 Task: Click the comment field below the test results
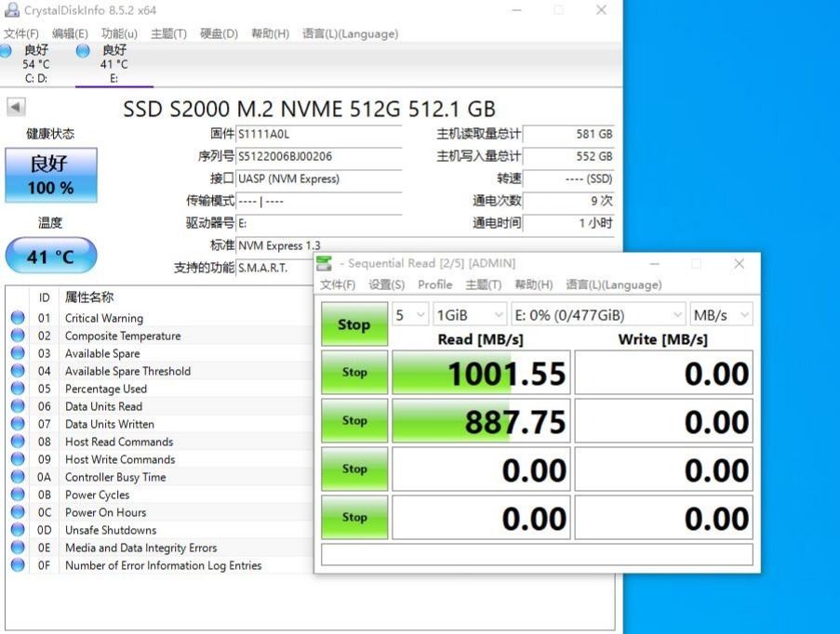(535, 554)
